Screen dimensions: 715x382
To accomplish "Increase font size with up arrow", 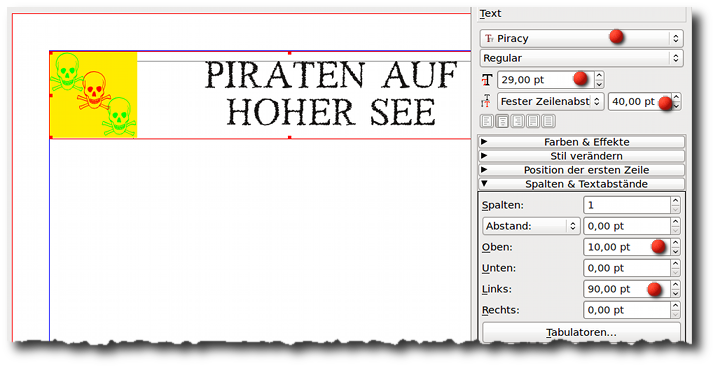I will [x=599, y=76].
